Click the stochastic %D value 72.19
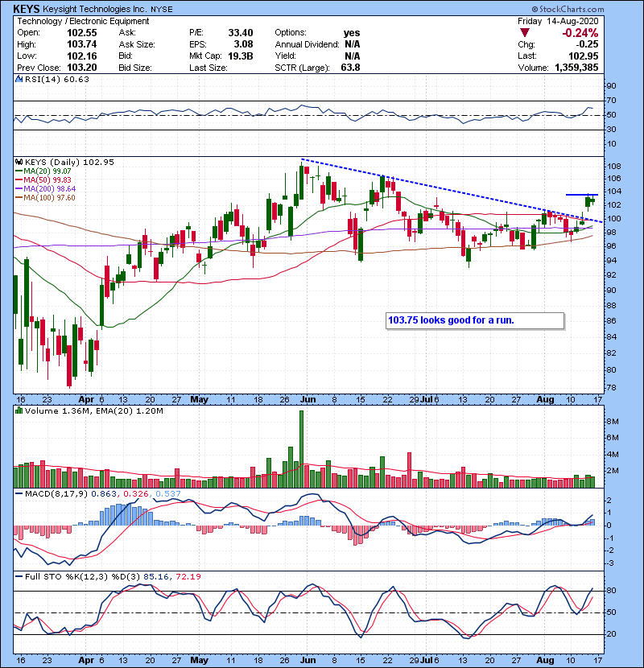Image resolution: width=644 pixels, height=668 pixels. pyautogui.click(x=188, y=576)
